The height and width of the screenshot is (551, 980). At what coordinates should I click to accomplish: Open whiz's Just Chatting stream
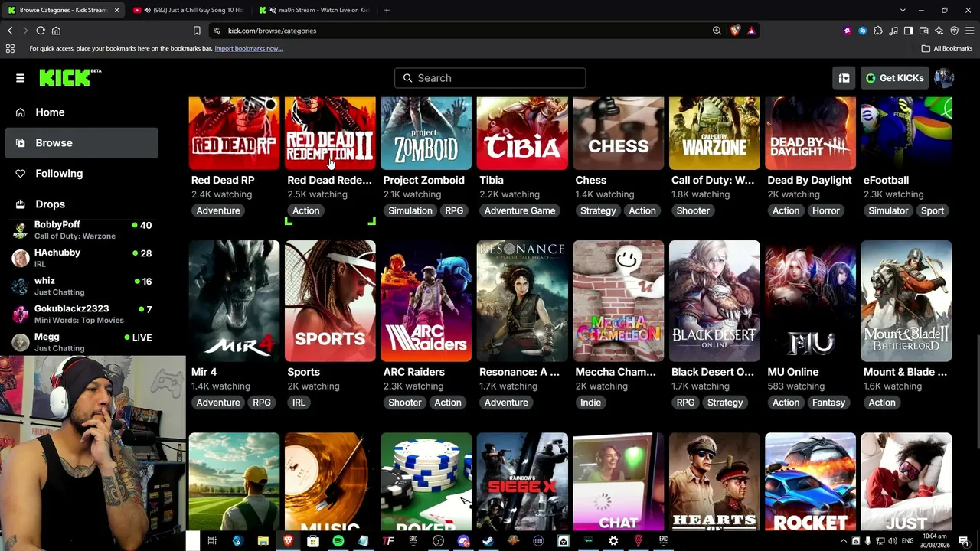pos(82,286)
